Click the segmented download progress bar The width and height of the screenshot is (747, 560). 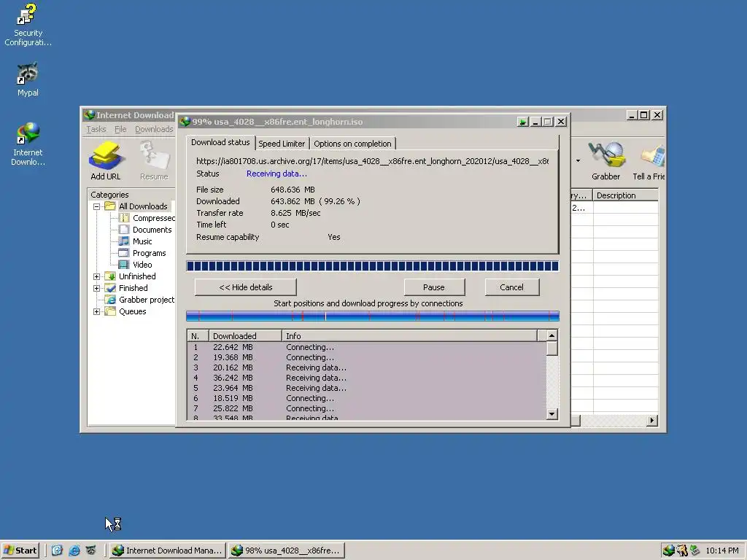point(372,266)
